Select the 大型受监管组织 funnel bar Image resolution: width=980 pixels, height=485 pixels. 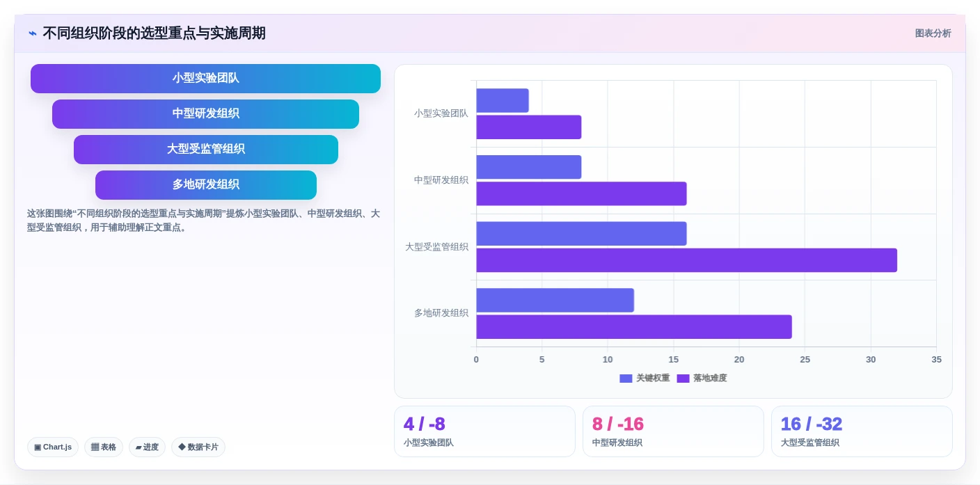[x=205, y=150]
